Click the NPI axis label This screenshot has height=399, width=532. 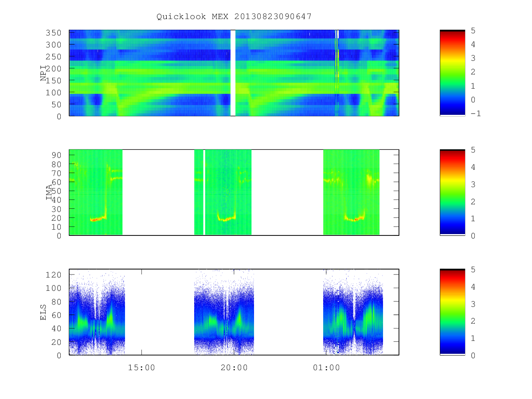pyautogui.click(x=43, y=73)
